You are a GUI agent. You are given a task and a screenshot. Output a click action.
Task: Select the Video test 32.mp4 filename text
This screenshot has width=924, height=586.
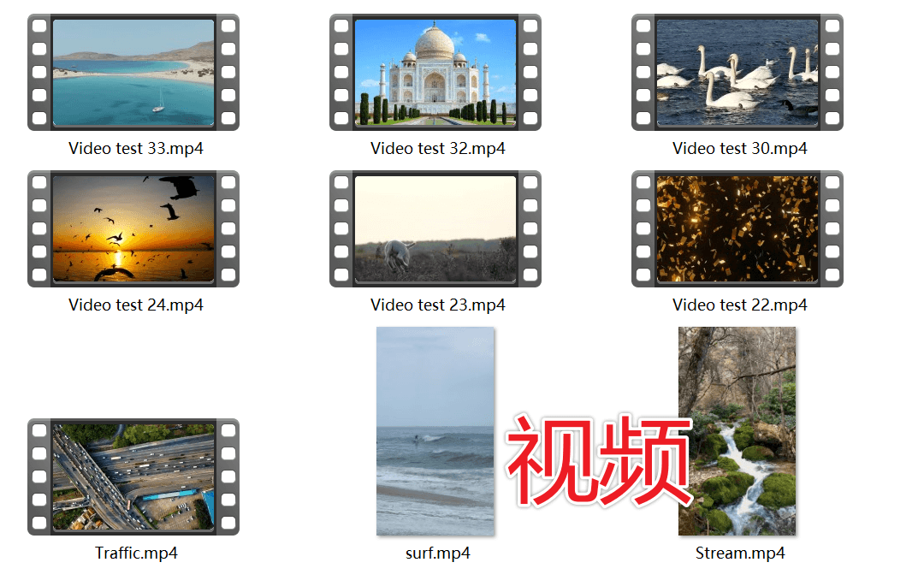point(436,148)
